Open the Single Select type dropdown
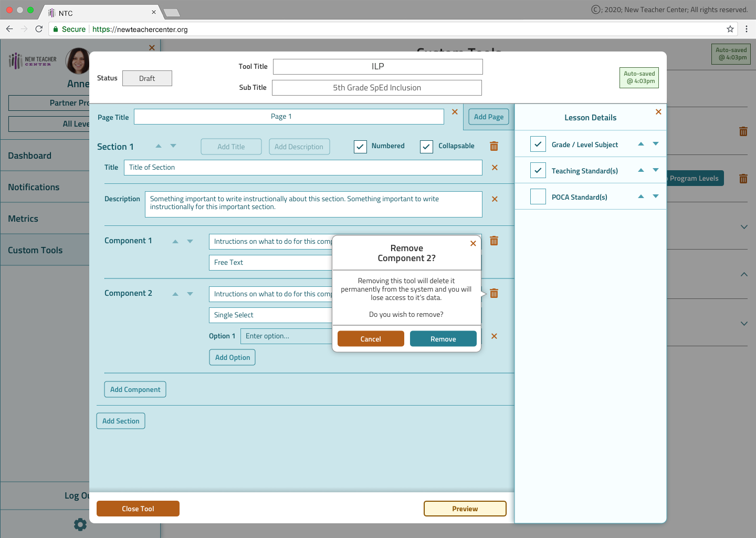The height and width of the screenshot is (538, 756). point(270,315)
